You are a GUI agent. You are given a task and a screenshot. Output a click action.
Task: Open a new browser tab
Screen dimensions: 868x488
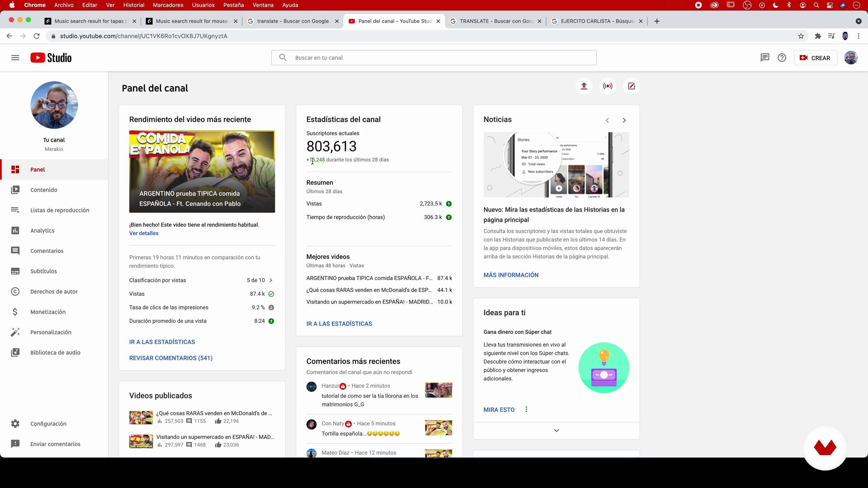pyautogui.click(x=657, y=21)
